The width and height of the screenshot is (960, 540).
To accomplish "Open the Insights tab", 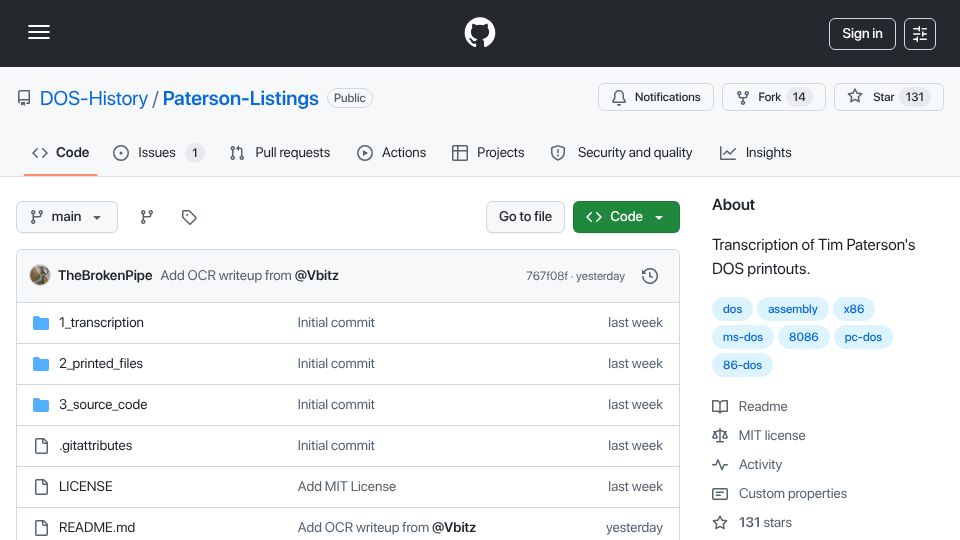I will 756,152.
